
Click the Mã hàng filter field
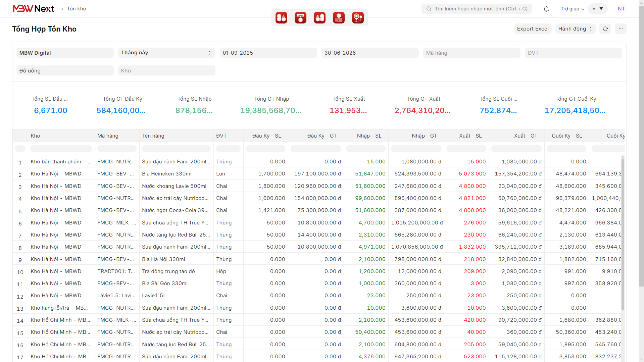coord(472,53)
